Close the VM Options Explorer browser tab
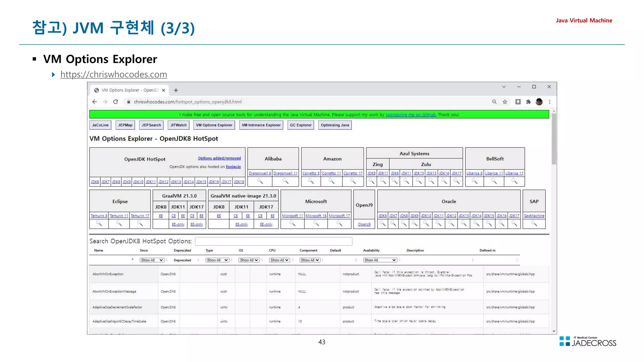The width and height of the screenshot is (644, 362). 164,90
